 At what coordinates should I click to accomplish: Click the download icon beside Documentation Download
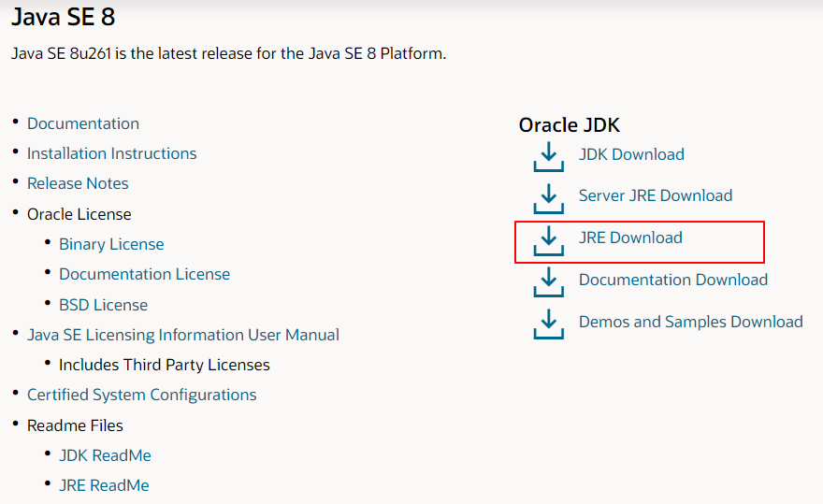click(x=548, y=282)
